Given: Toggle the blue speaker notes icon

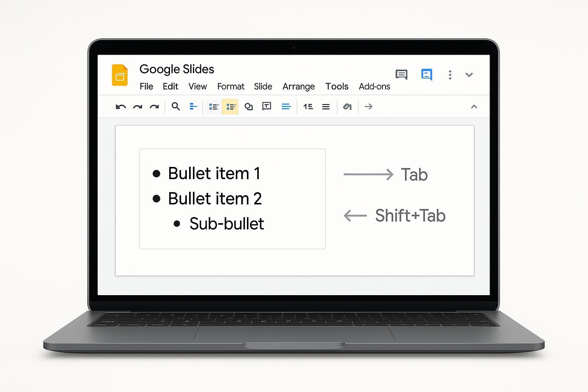Looking at the screenshot, I should click(x=426, y=74).
